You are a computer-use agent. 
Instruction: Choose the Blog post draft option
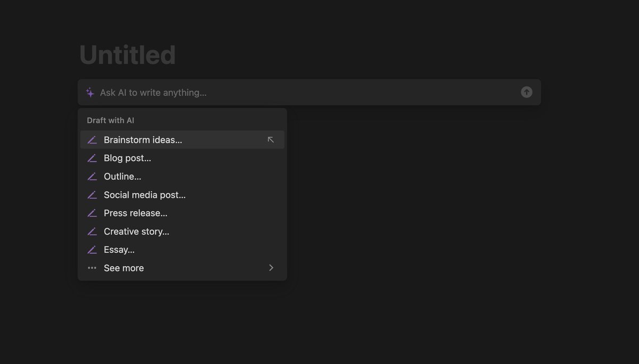127,158
